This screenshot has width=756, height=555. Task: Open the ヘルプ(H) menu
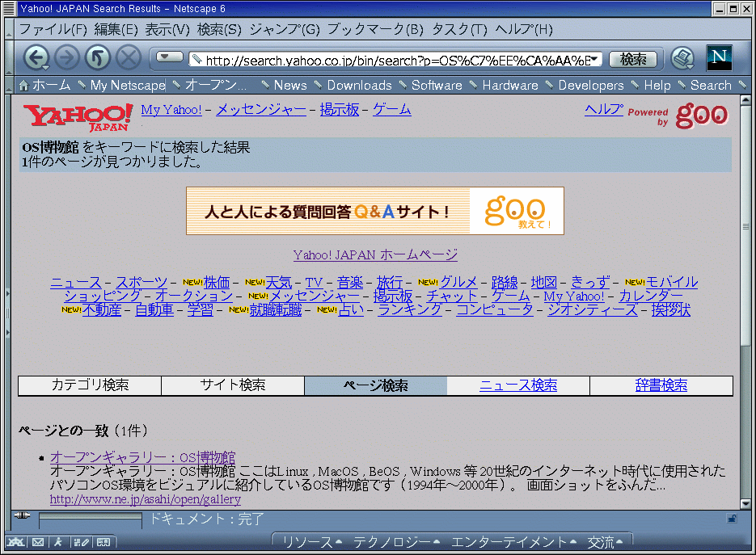pyautogui.click(x=524, y=29)
